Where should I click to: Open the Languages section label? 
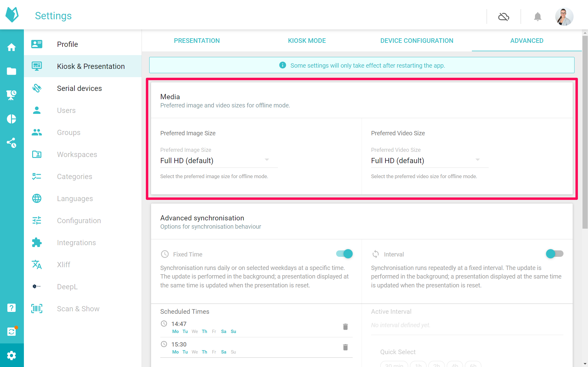(x=75, y=199)
